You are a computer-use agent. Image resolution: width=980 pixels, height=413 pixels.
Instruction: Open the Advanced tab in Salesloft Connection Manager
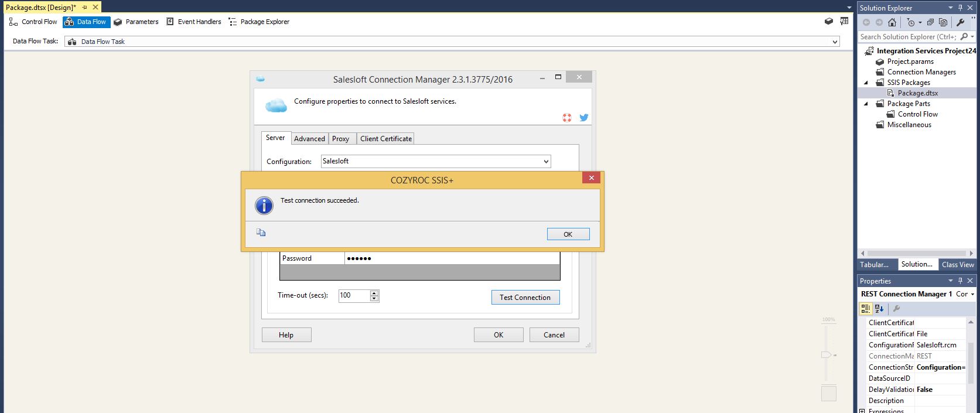(309, 139)
